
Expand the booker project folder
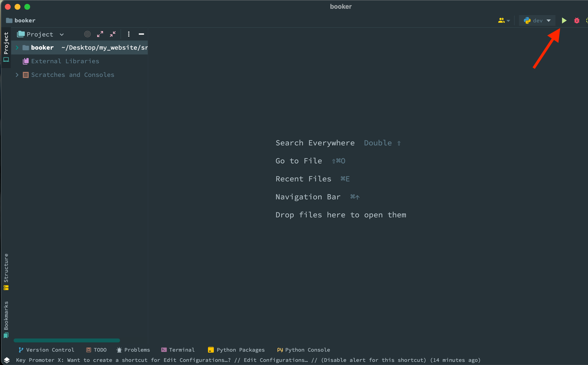17,48
